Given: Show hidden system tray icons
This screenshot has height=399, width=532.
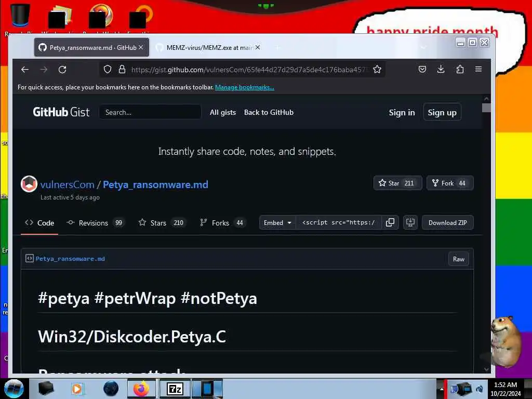Looking at the screenshot, I should coord(442,389).
